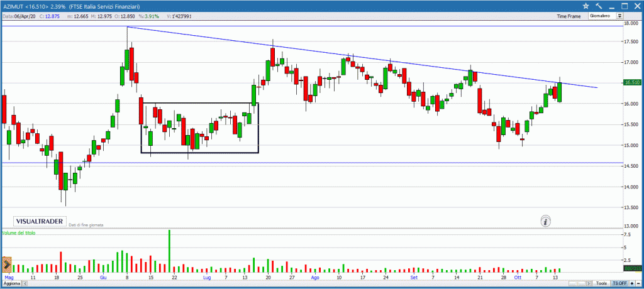
Task: Open the Time Frame Giornaliero dropdown
Action: tap(606, 16)
